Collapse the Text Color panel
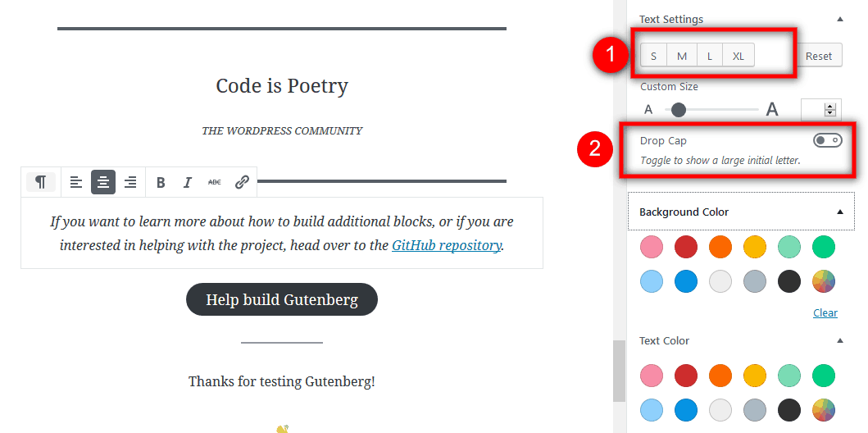 [x=840, y=340]
